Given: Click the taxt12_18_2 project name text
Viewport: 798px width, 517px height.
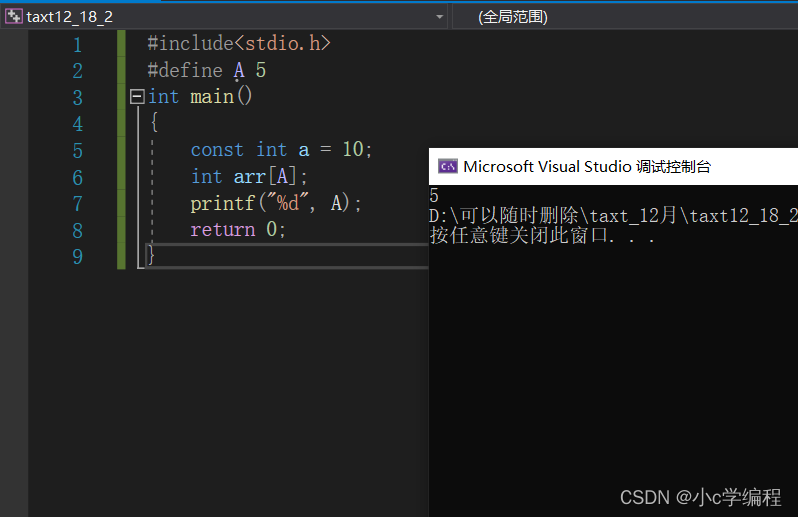Looking at the screenshot, I should [70, 17].
